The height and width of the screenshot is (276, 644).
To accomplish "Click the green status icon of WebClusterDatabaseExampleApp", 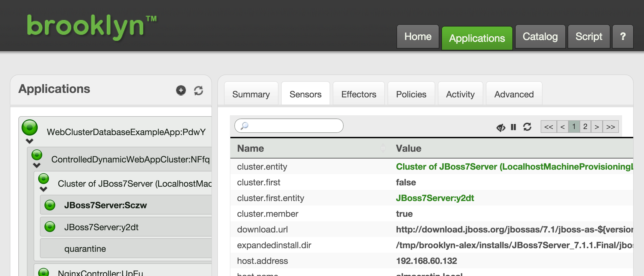I will [x=29, y=127].
